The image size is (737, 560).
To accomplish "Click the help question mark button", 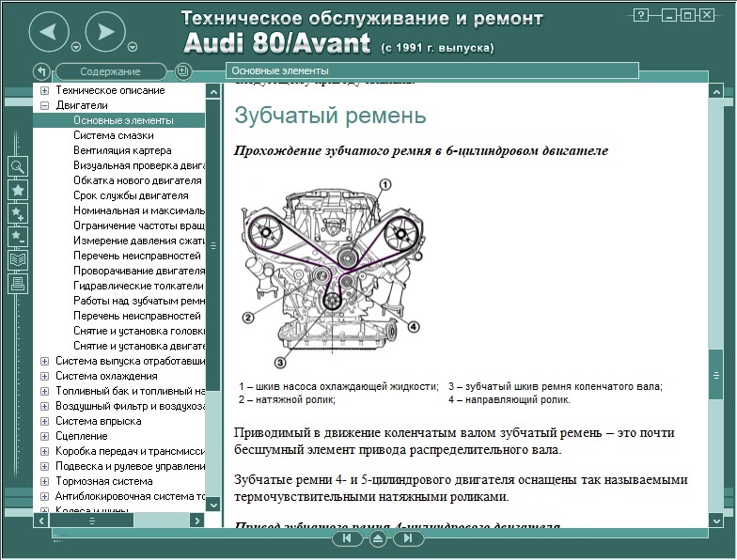I will tap(641, 15).
